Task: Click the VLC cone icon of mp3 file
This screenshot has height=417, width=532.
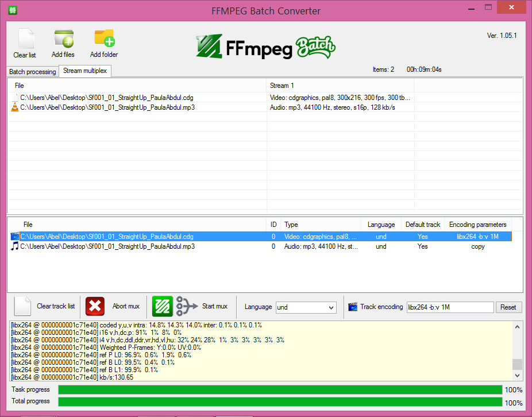Action: point(14,107)
